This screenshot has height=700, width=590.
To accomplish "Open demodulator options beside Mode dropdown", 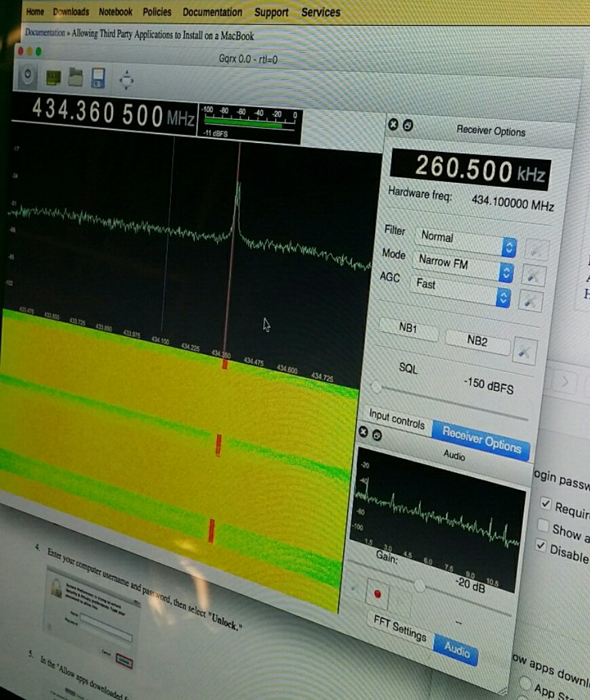I will click(533, 275).
